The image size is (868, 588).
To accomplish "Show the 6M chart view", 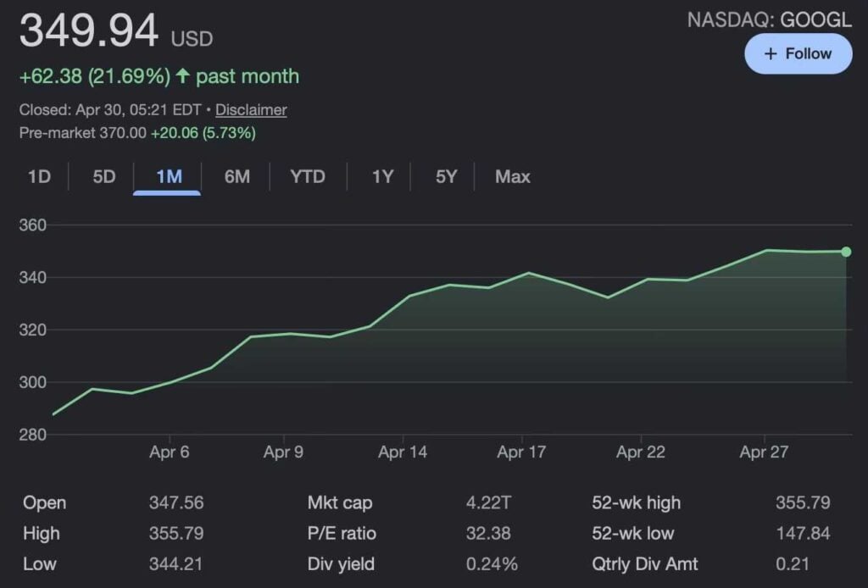I will tap(236, 177).
